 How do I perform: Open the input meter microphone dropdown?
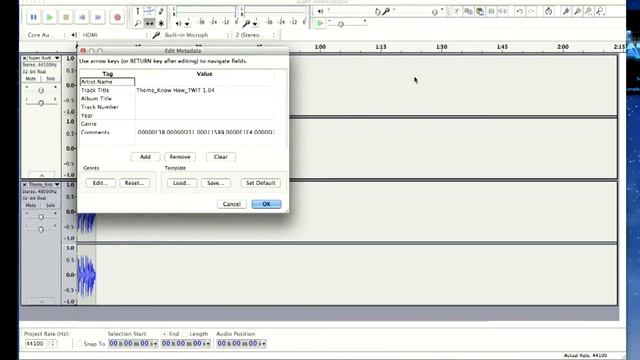(x=255, y=24)
